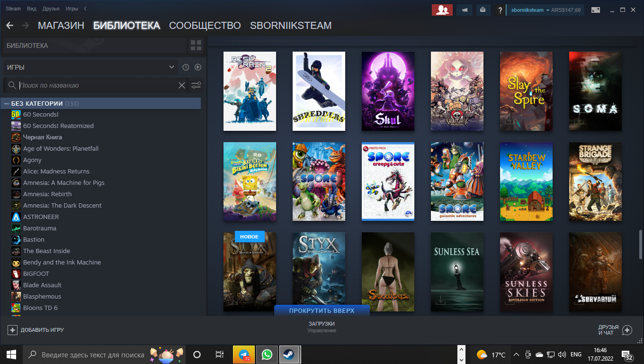Click the forward navigation arrow

[25, 26]
